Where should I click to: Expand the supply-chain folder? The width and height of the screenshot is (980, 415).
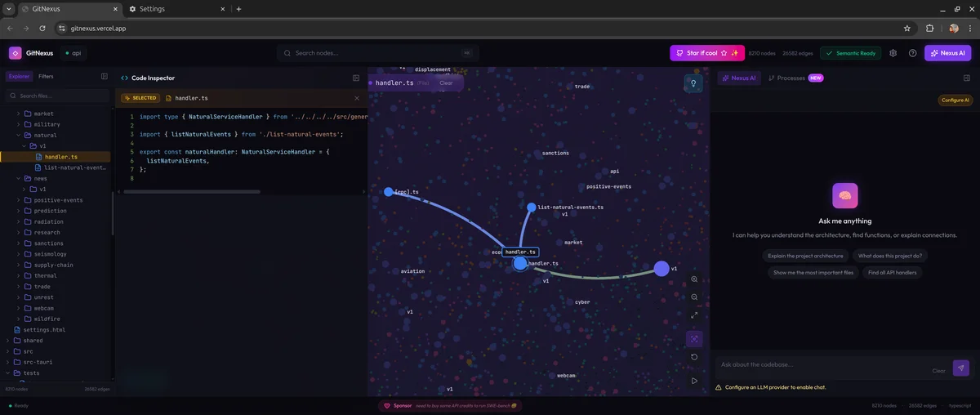click(x=53, y=265)
